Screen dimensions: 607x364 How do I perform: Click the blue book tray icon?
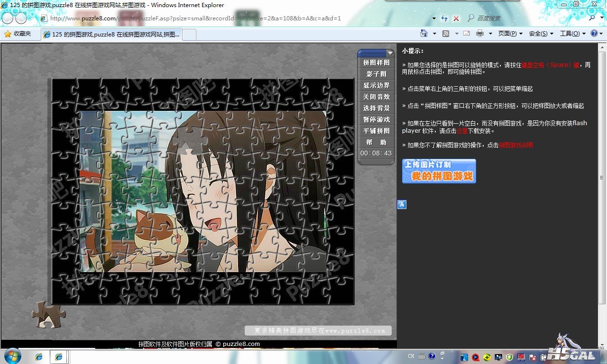463,357
